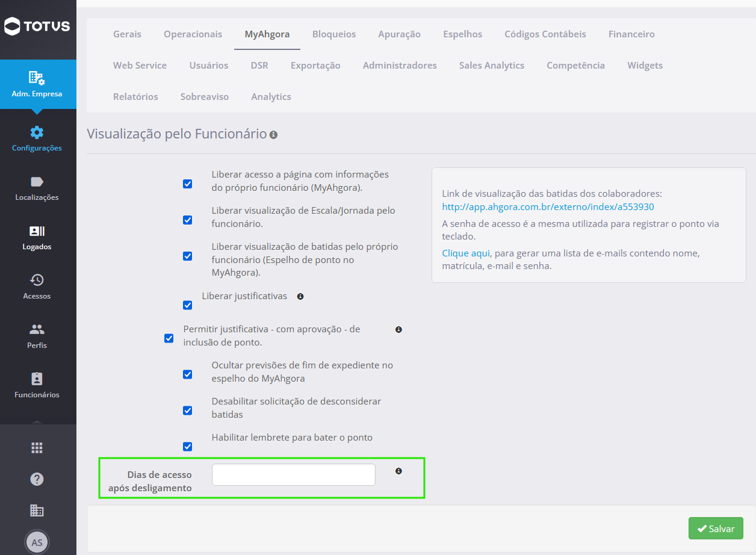Open the Relatórios tab
The image size is (756, 555).
click(x=135, y=97)
